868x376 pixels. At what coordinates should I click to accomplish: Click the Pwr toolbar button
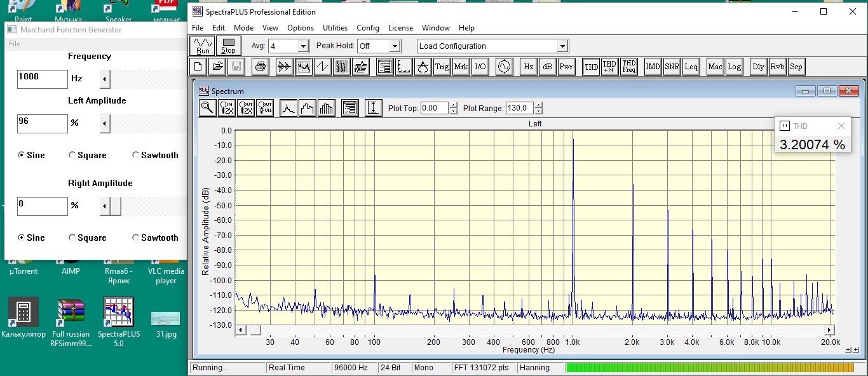click(566, 67)
